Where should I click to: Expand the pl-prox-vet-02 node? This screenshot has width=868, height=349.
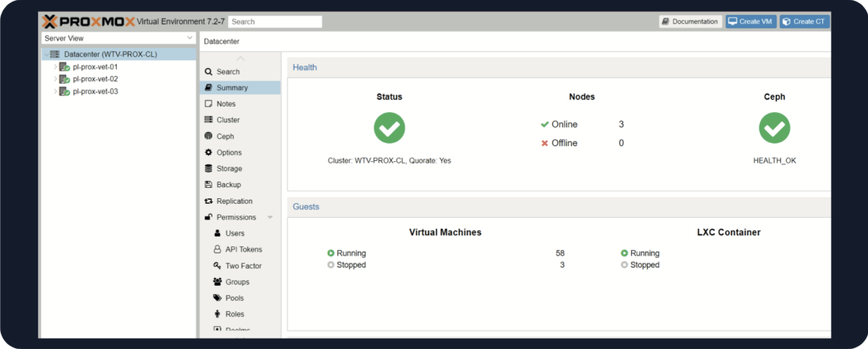(x=55, y=79)
